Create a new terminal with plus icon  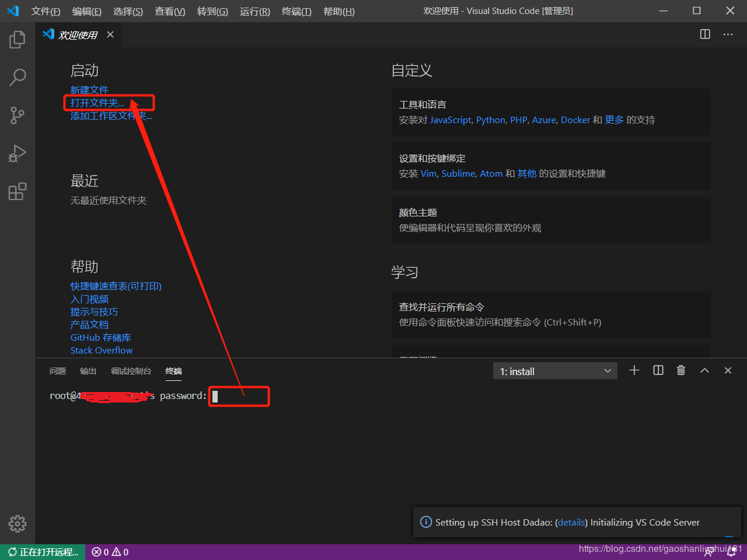click(x=634, y=370)
